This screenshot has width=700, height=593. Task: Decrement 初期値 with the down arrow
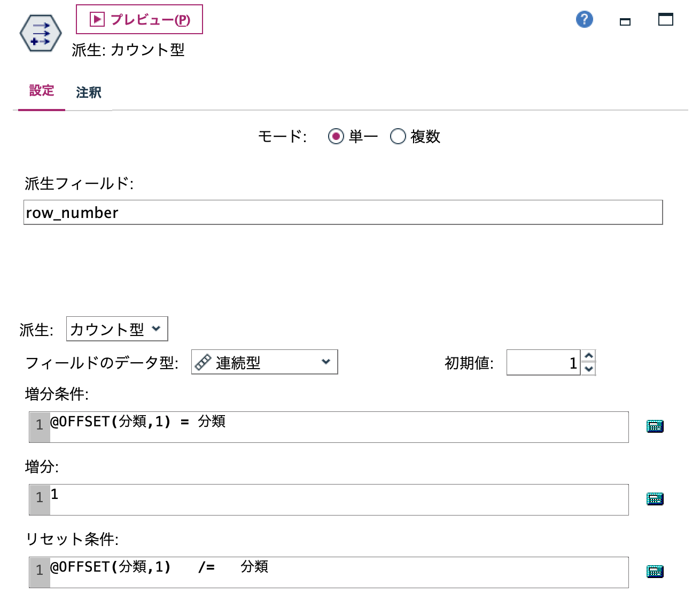click(x=588, y=369)
